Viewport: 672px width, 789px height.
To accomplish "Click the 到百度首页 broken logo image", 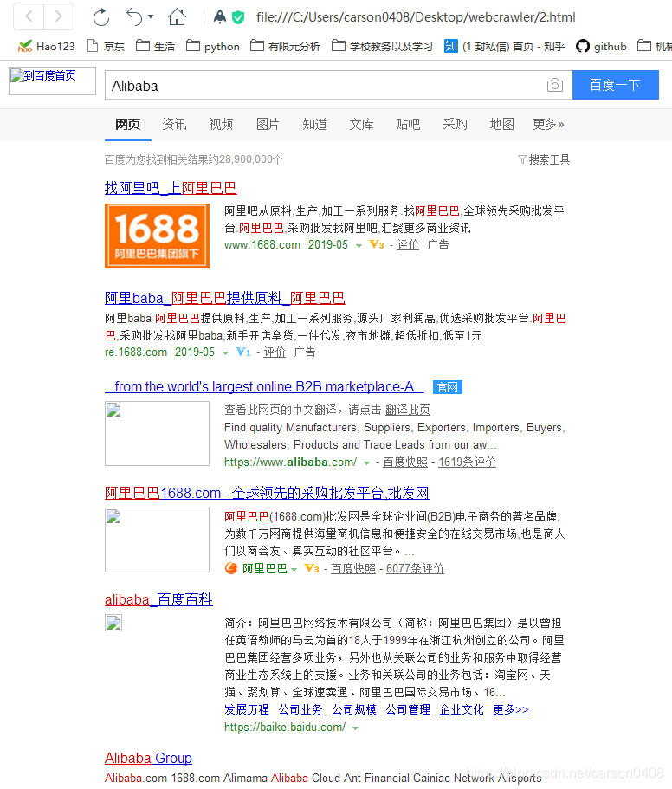I will coord(52,81).
